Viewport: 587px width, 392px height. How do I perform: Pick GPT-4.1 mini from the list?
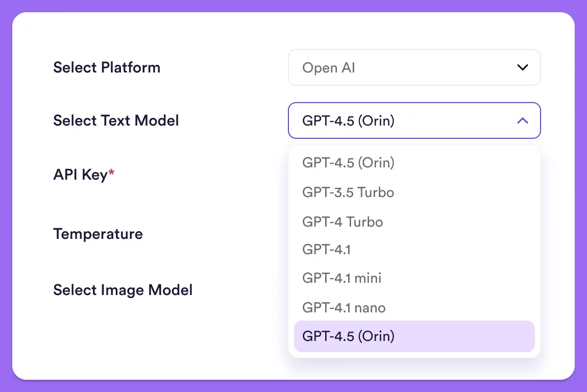(x=414, y=278)
